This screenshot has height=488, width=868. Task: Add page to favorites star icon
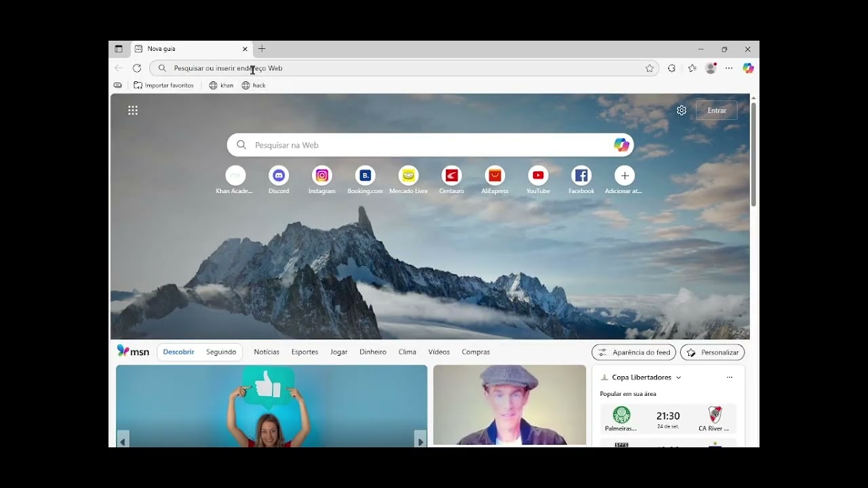tap(650, 68)
